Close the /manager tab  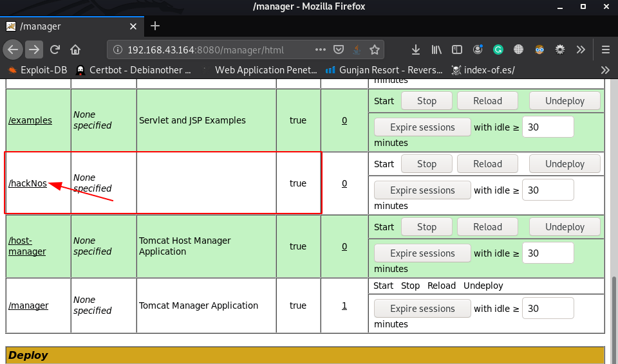(x=133, y=26)
